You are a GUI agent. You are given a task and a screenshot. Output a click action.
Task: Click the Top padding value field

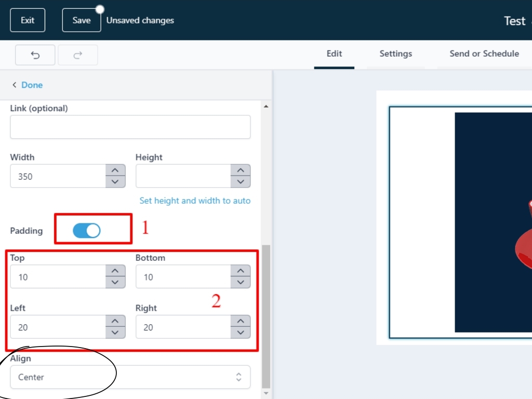point(58,276)
